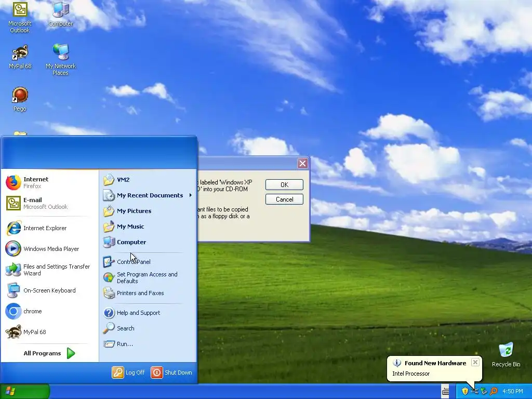This screenshot has width=532, height=399.
Task: Click the Start button on taskbar
Action: click(25, 392)
